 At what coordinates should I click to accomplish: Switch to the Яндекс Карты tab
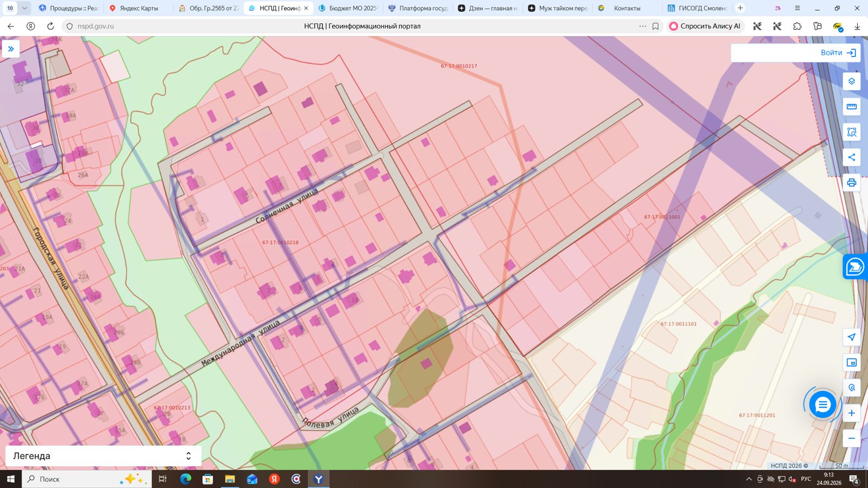[138, 8]
